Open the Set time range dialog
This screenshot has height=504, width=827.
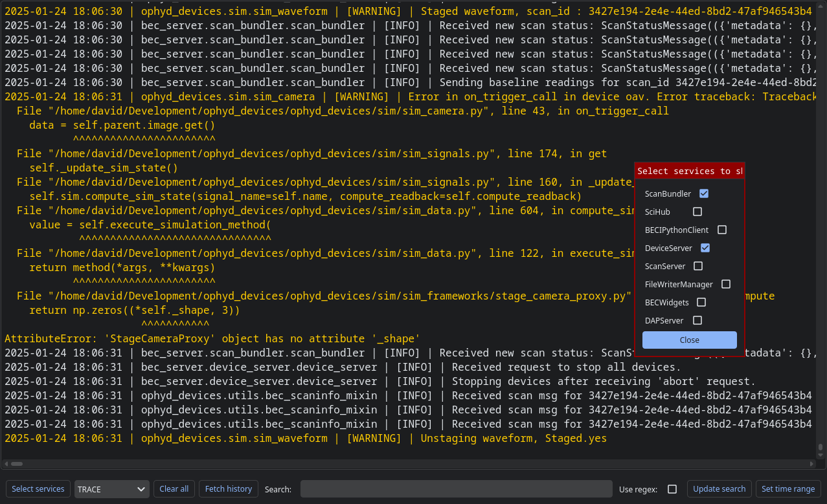788,489
